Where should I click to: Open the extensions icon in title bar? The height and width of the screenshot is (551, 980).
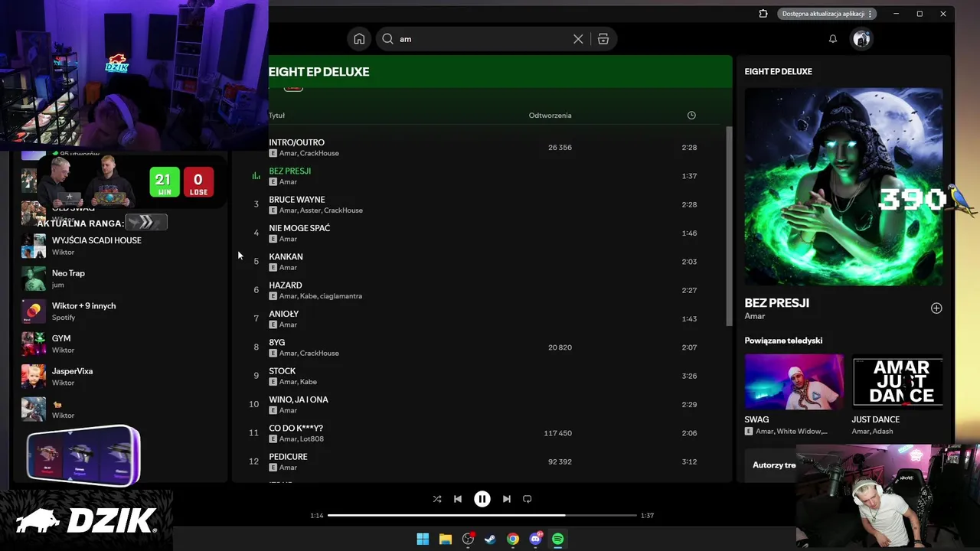pyautogui.click(x=763, y=14)
